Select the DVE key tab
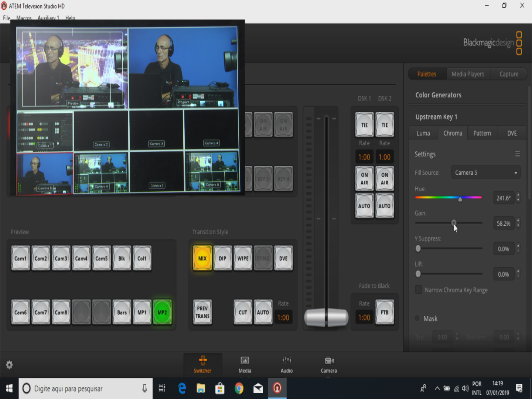 point(512,133)
